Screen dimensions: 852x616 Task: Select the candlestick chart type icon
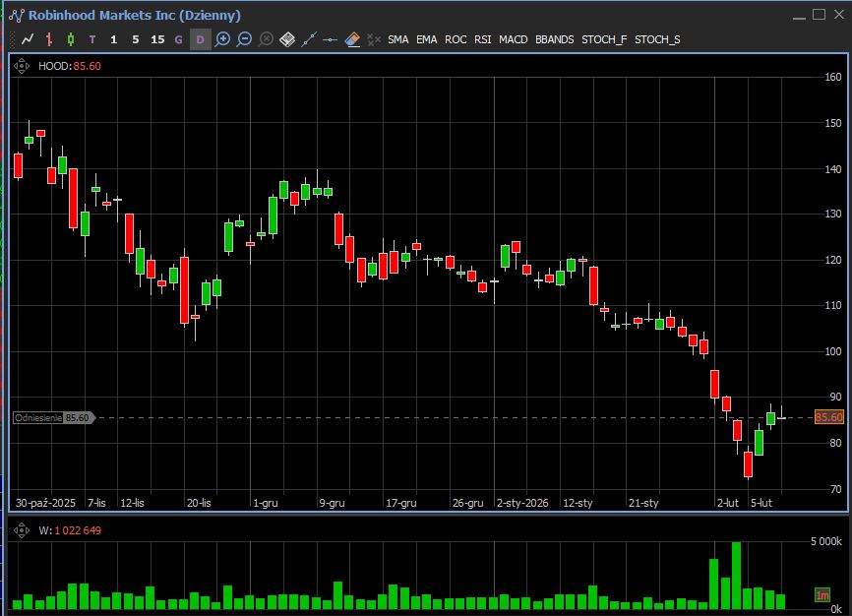(x=71, y=39)
